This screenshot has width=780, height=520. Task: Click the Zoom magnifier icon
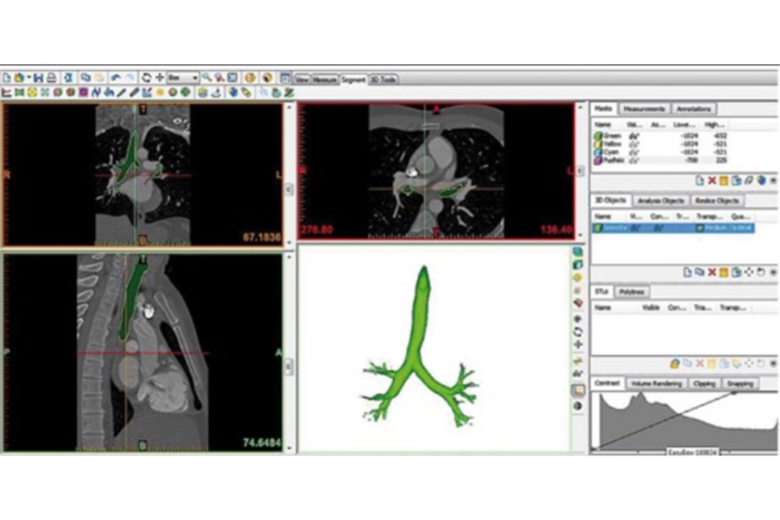(206, 78)
